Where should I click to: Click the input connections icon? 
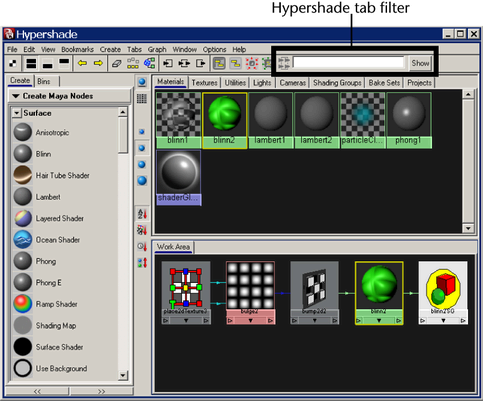[x=168, y=63]
